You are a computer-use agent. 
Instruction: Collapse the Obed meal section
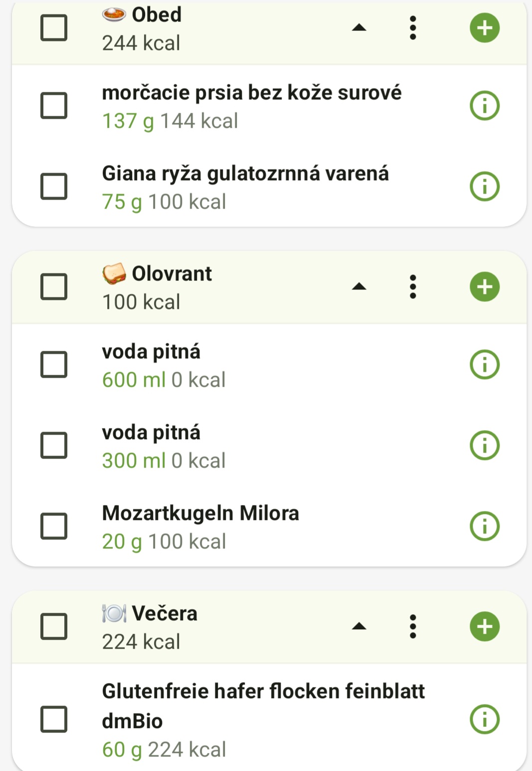pos(359,28)
